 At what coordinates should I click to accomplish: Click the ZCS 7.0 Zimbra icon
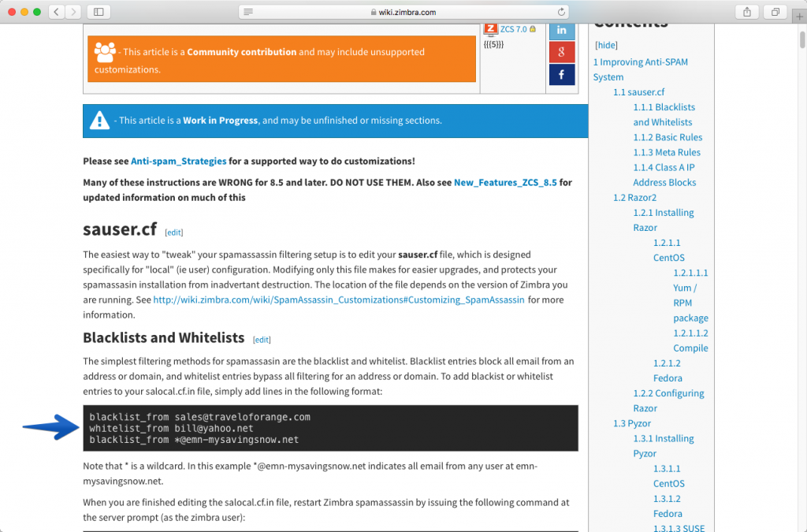tap(490, 29)
